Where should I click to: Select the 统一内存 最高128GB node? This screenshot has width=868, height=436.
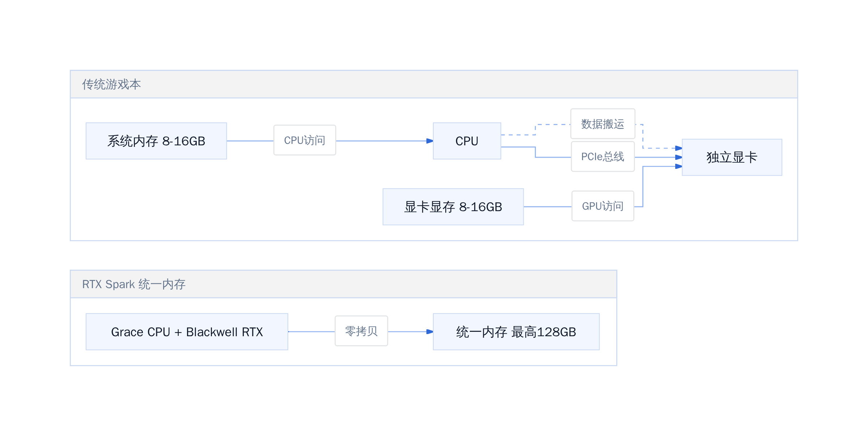[x=516, y=332]
